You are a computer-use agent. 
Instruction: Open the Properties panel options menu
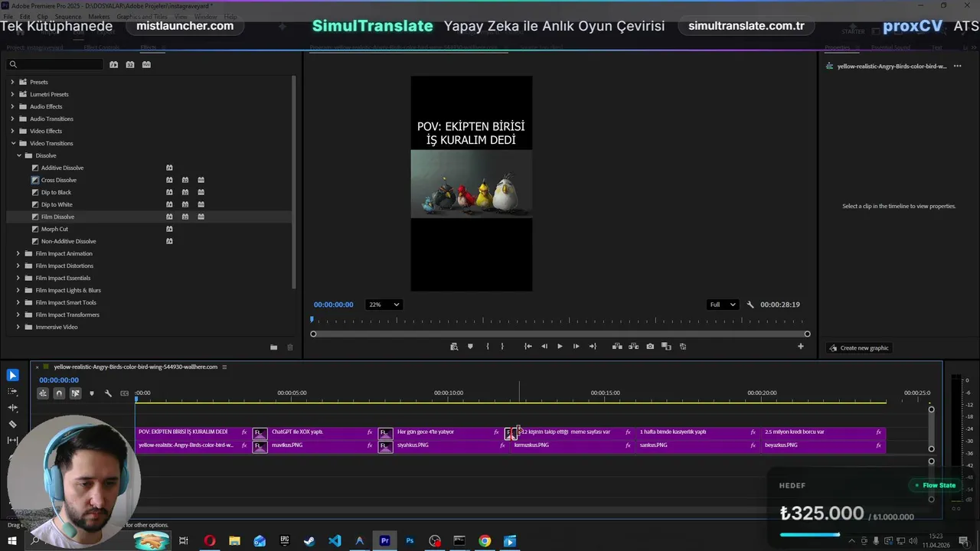point(957,67)
